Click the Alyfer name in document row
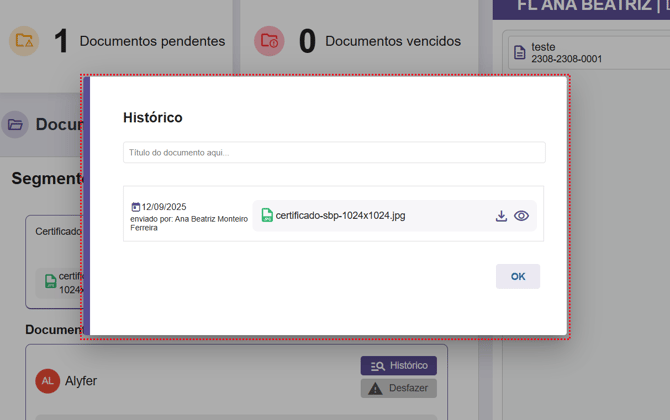Screen dimensions: 670x420 (81, 381)
